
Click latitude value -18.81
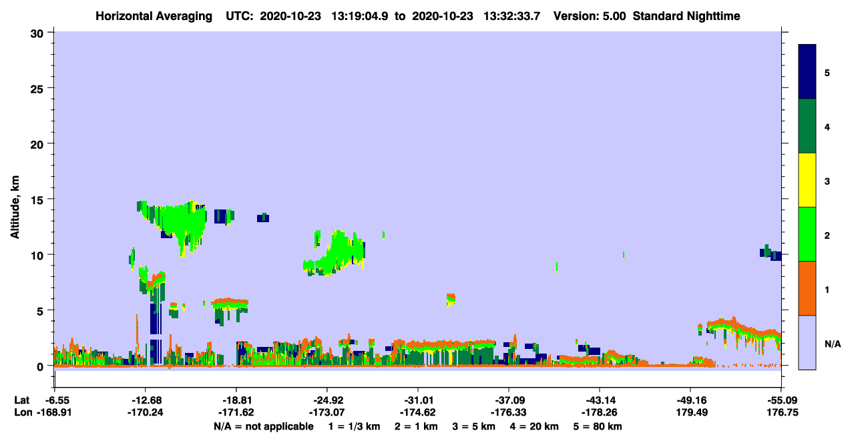tap(236, 400)
